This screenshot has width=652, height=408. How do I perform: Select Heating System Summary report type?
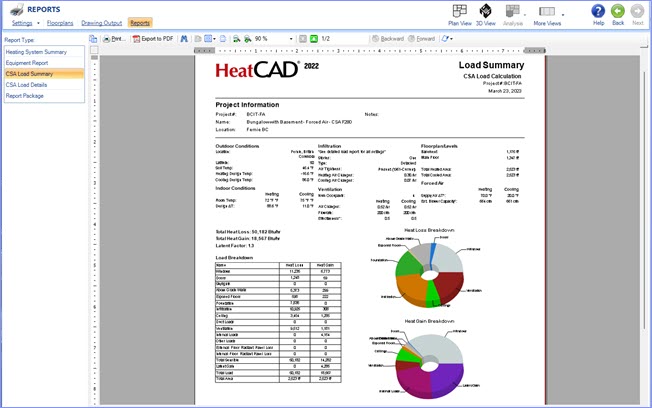pyautogui.click(x=44, y=52)
